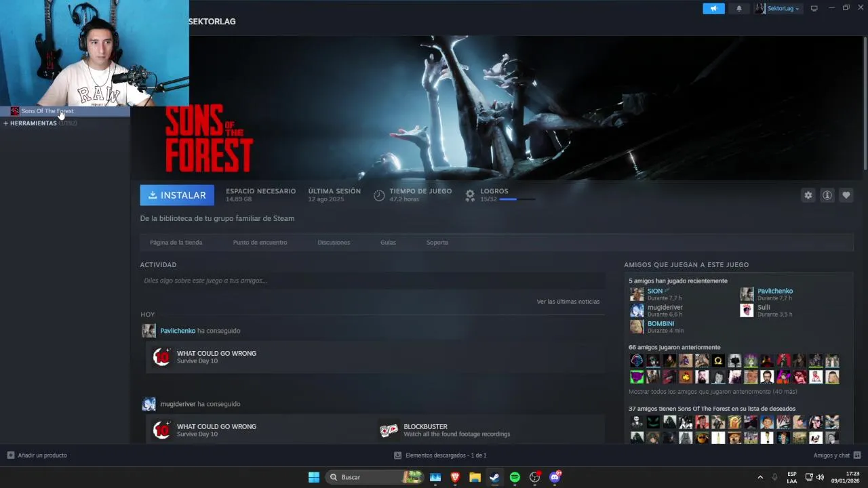Click the LOGROS trophy icon

click(470, 195)
